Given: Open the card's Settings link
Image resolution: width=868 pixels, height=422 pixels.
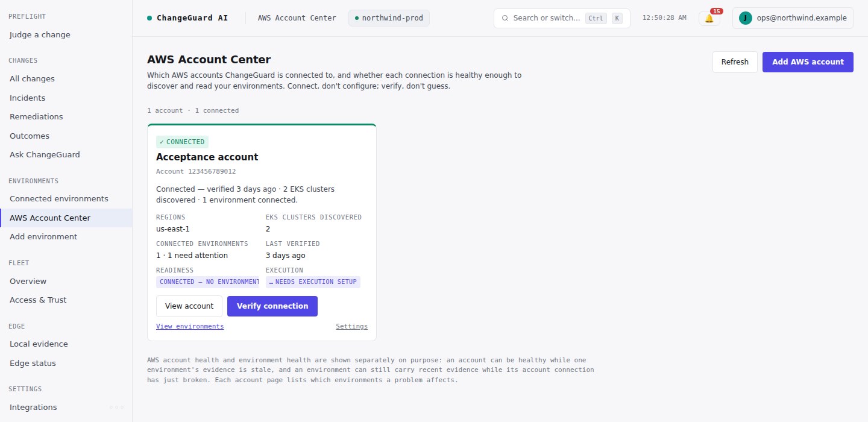Looking at the screenshot, I should [351, 327].
